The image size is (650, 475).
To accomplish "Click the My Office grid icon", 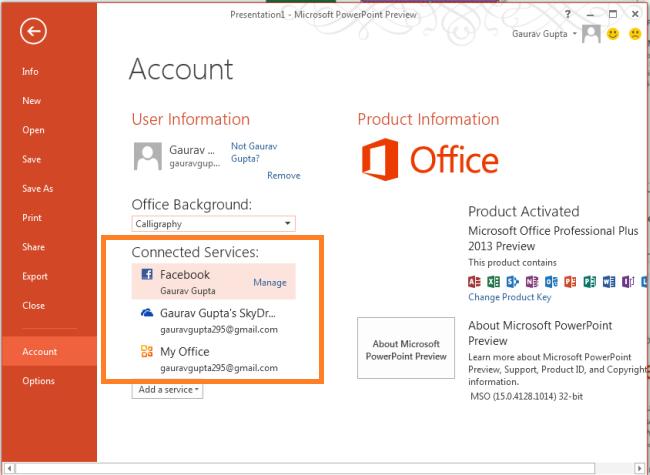I will click(x=147, y=351).
